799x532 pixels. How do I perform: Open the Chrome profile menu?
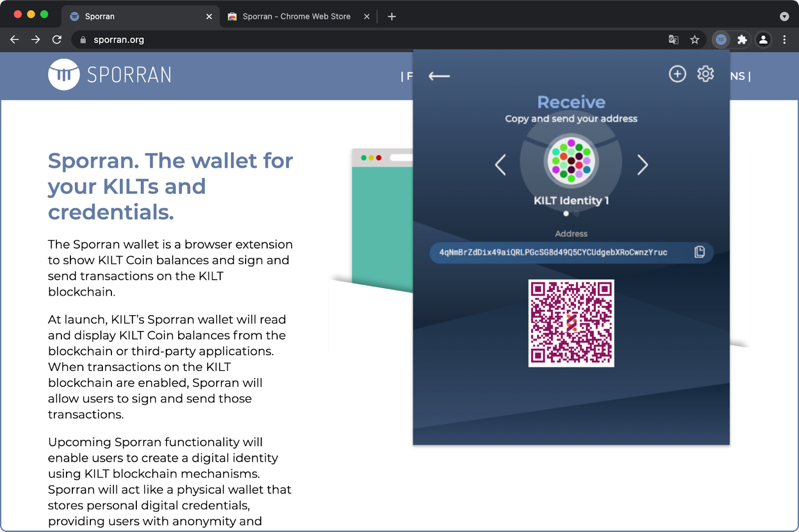point(763,39)
